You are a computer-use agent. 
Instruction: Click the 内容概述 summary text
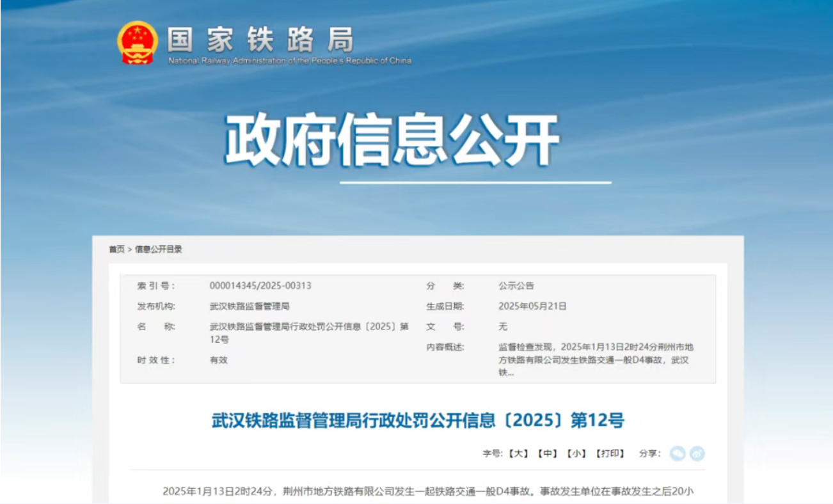tap(596, 359)
